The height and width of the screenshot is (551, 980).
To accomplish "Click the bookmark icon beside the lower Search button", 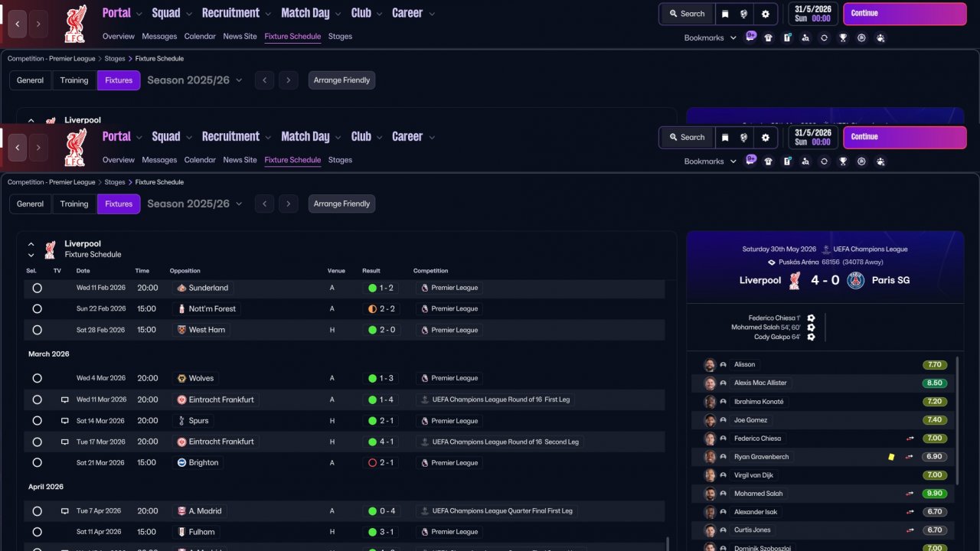I will coord(725,138).
